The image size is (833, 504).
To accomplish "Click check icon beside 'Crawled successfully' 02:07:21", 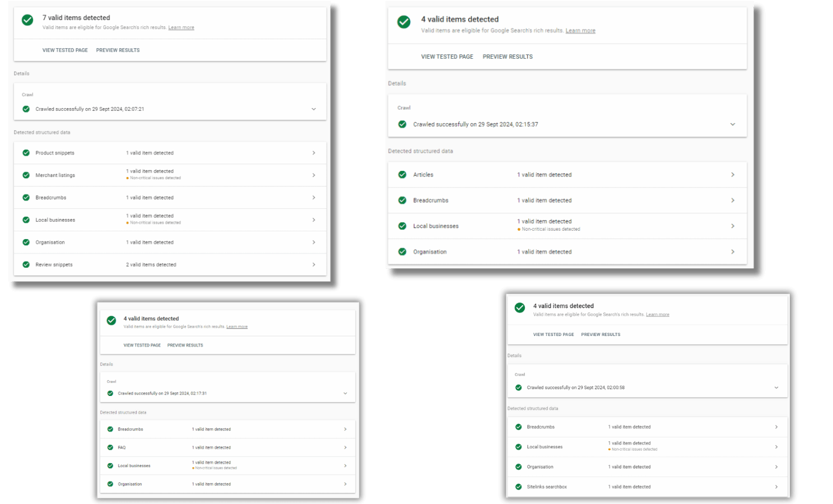I will click(26, 109).
